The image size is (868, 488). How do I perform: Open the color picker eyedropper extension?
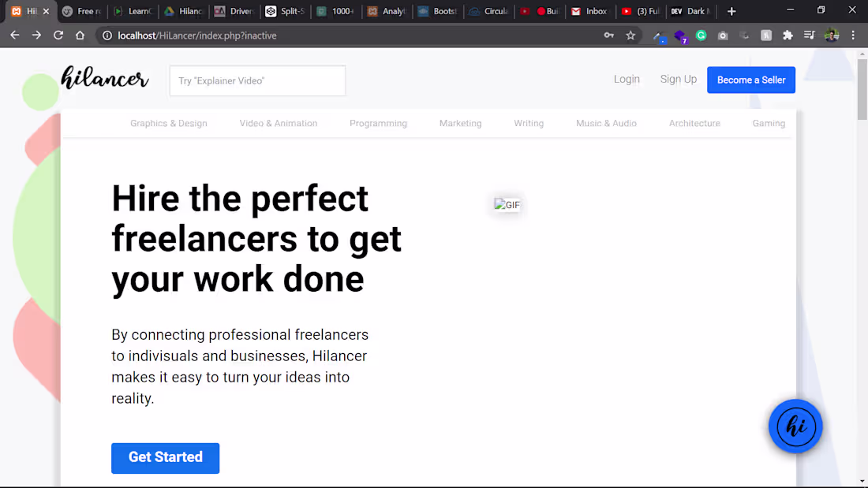click(659, 36)
